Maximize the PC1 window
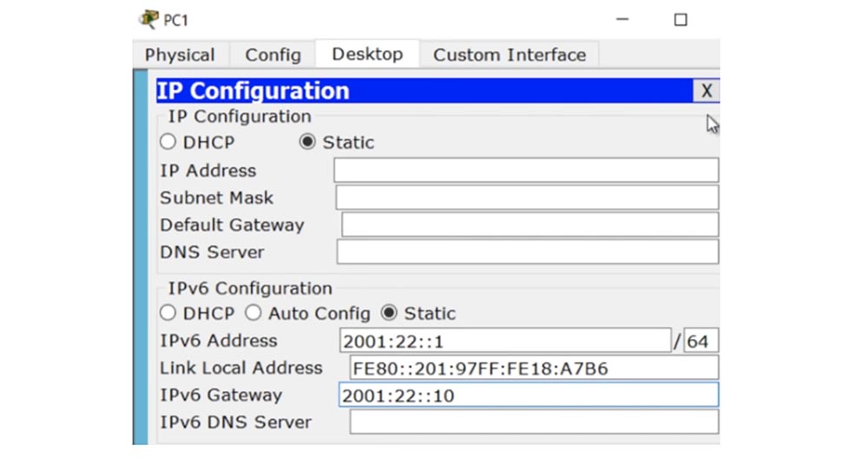The height and width of the screenshot is (459, 868). pos(681,19)
